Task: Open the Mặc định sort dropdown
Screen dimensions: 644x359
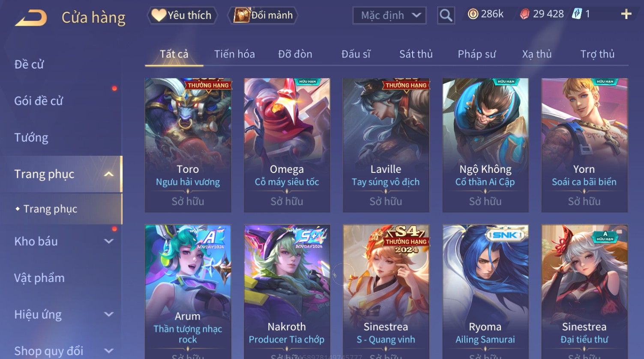Action: 389,15
